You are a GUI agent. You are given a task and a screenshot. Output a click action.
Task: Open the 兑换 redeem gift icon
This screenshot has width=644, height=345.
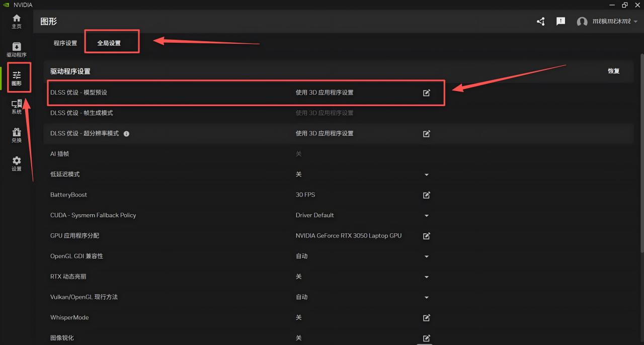(17, 135)
